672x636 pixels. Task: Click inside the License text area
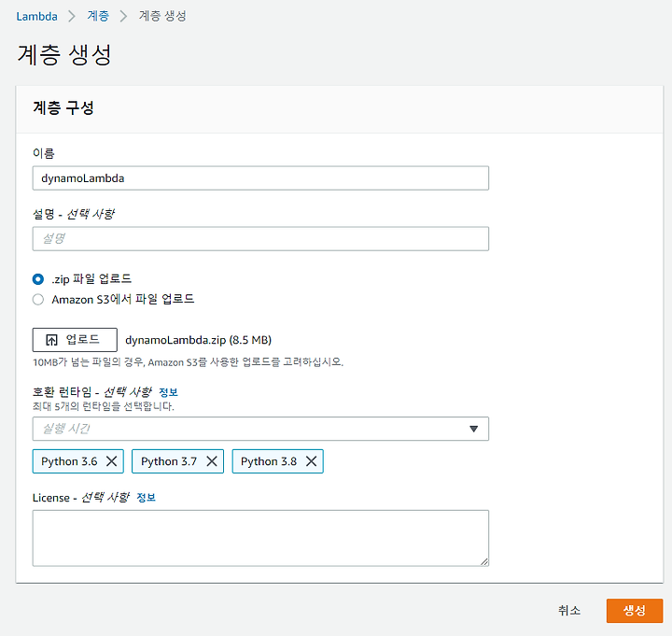point(260,538)
